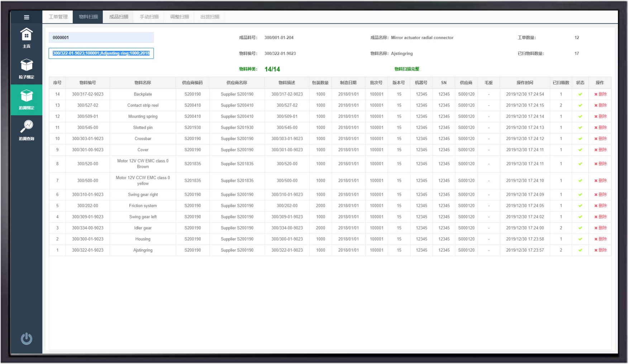The image size is (629, 364).
Task: Delete the Slotted pin row
Action: coord(601,127)
